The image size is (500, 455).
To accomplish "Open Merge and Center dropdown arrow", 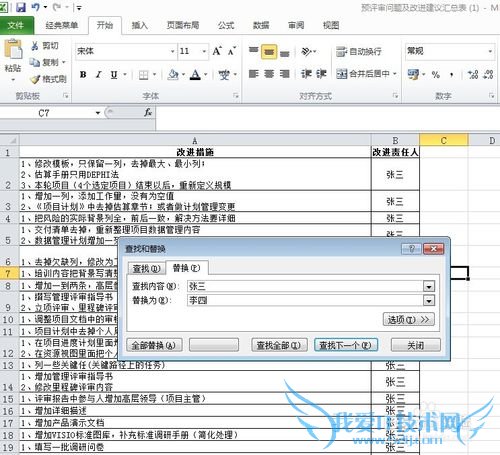I will point(395,74).
